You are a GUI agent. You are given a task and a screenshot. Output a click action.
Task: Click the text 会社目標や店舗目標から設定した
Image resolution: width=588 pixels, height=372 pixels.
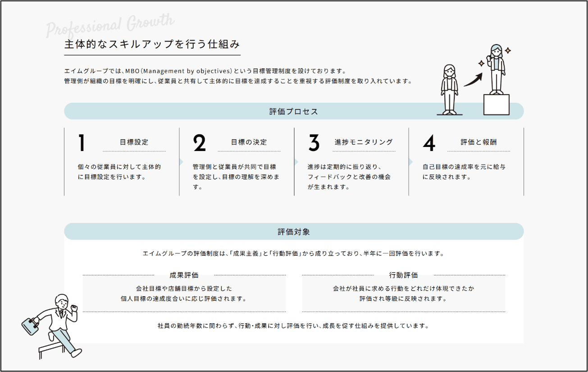pos(184,289)
